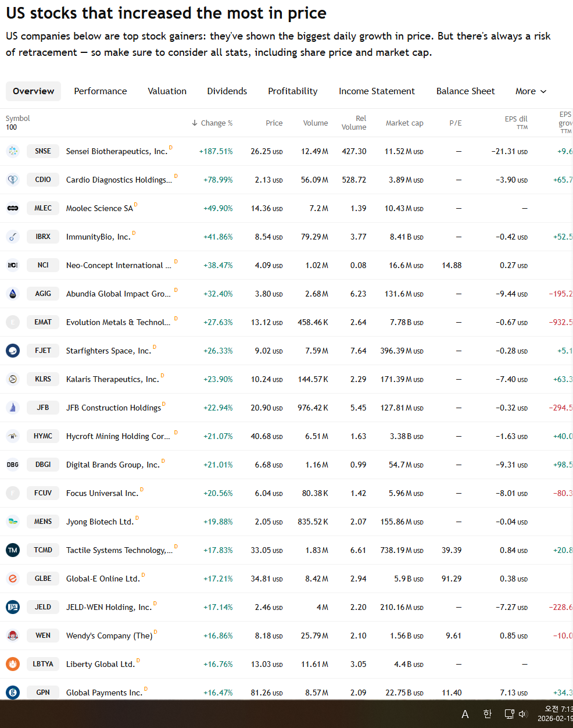This screenshot has height=728, width=573.
Task: Click the Global Payments logo icon
Action: pyautogui.click(x=13, y=693)
